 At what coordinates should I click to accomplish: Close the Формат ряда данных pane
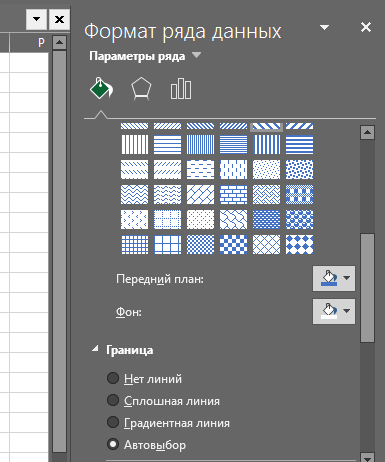coord(366,27)
